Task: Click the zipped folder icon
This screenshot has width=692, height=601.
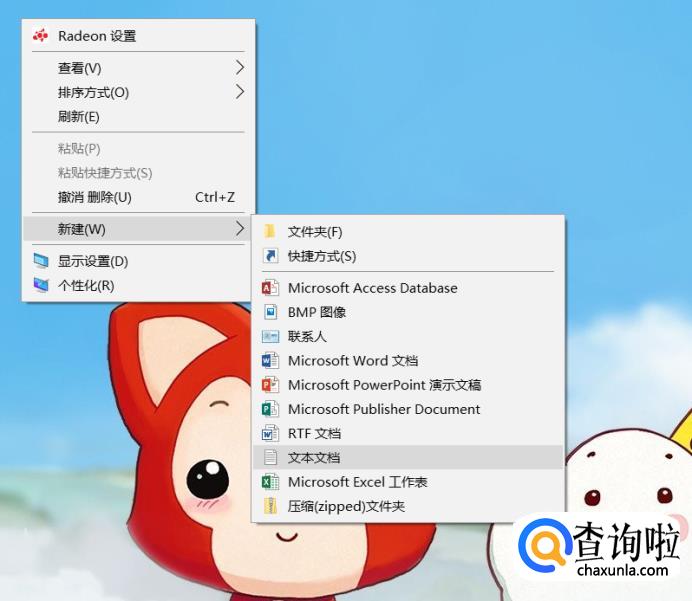Action: [x=270, y=506]
